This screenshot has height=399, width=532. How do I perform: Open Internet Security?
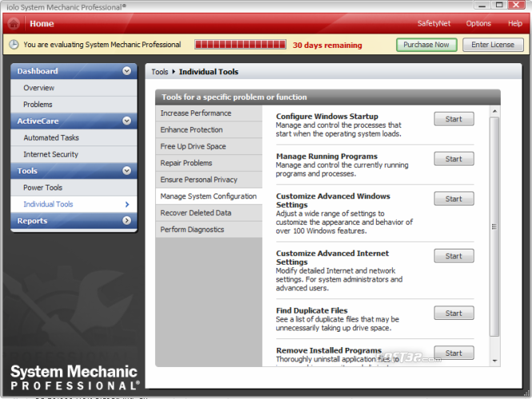74,154
